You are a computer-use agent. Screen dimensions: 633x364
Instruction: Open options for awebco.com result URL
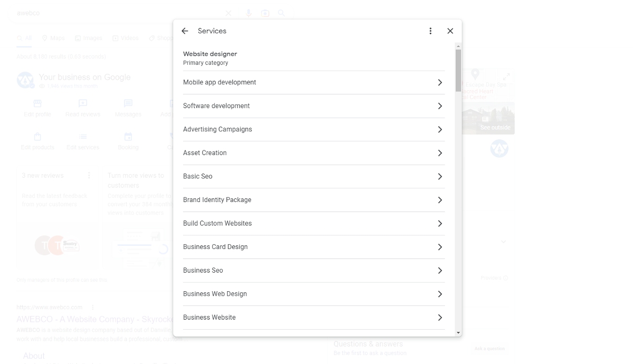point(93,307)
